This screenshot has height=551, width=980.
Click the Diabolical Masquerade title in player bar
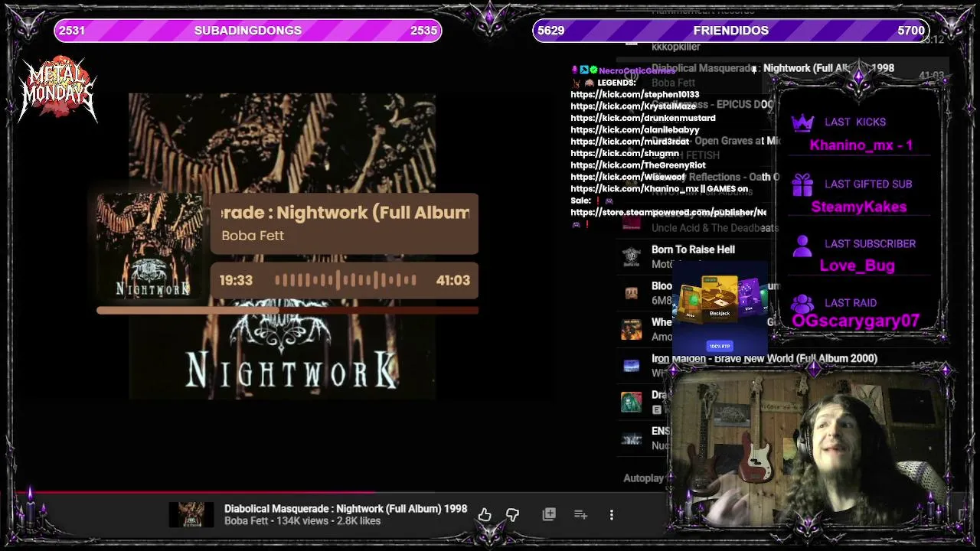(345, 509)
